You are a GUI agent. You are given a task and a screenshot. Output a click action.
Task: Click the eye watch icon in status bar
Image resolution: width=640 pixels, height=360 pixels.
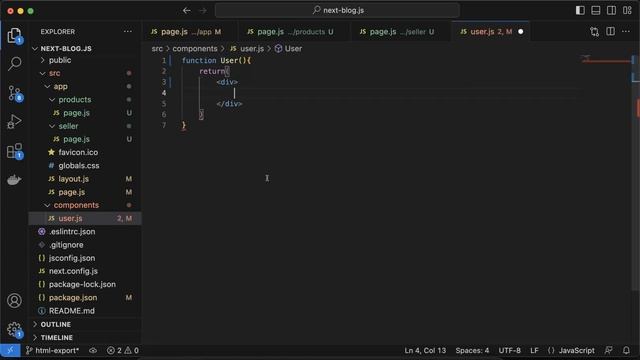pyautogui.click(x=93, y=350)
